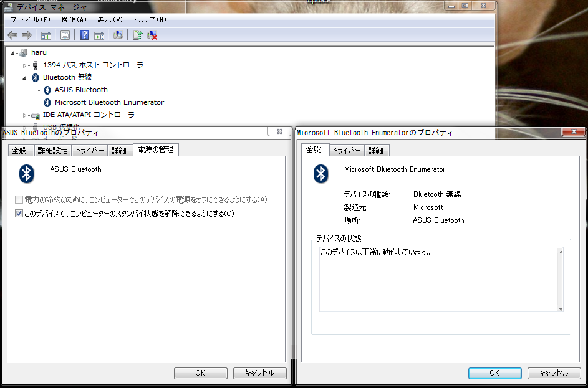Close the Microsoft Bluetooth Enumerator properties dialog
The image size is (588, 388).
(x=574, y=131)
